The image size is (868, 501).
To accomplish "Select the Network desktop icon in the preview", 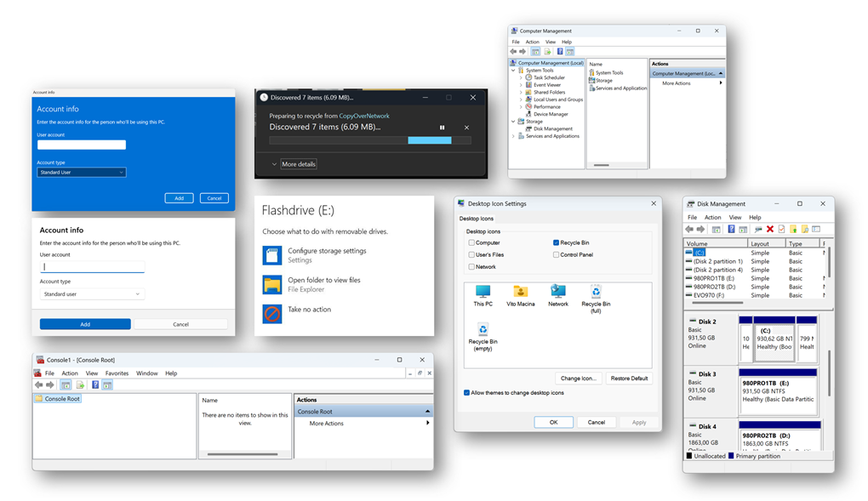I will (558, 293).
